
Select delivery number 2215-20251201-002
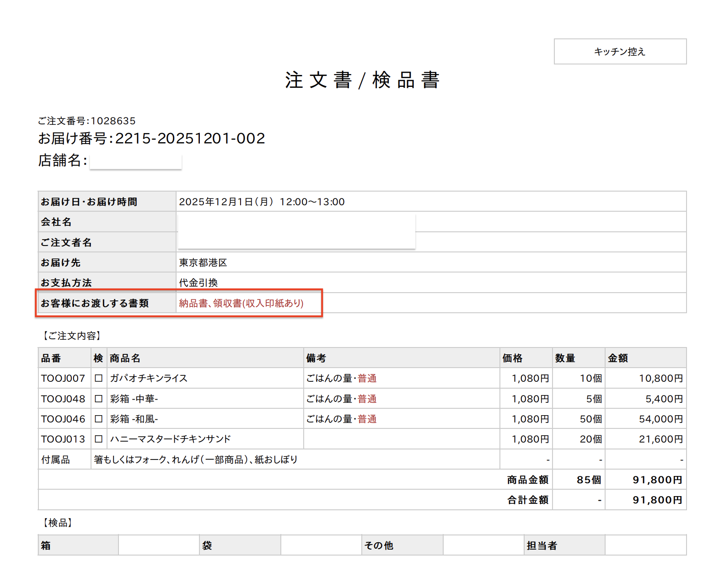190,138
